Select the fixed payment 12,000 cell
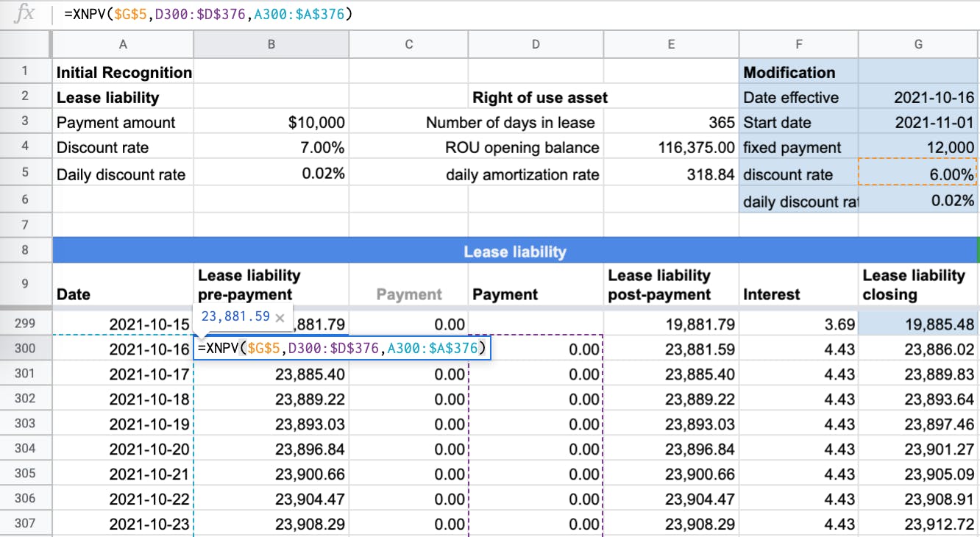Screen dimensions: 980x537 917,149
